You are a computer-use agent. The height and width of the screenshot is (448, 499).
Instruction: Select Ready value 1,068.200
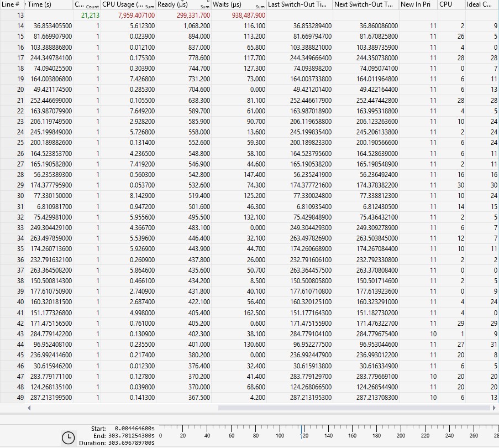pyautogui.click(x=197, y=26)
